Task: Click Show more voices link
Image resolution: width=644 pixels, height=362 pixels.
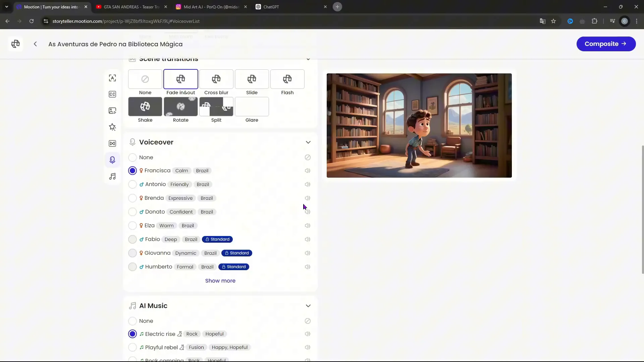Action: click(x=220, y=281)
